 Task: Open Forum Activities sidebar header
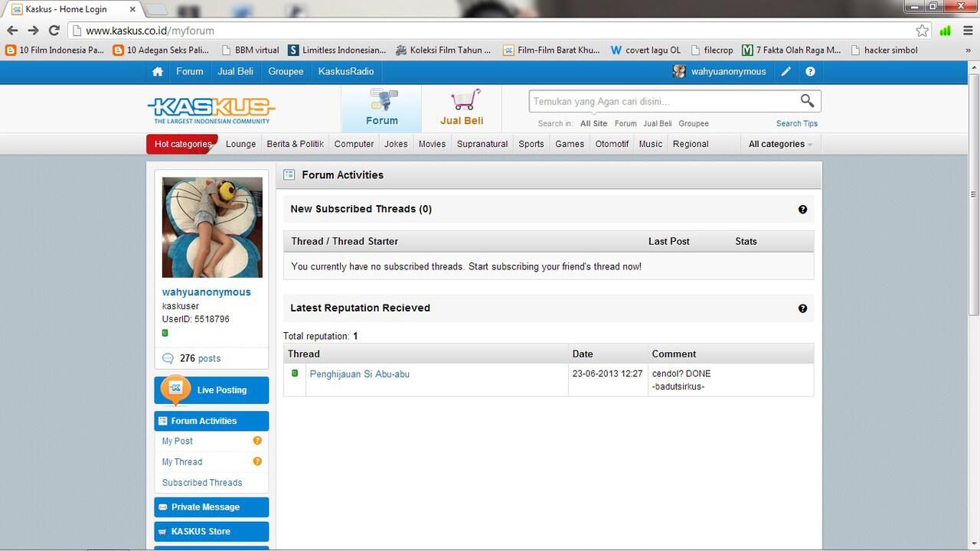[211, 421]
